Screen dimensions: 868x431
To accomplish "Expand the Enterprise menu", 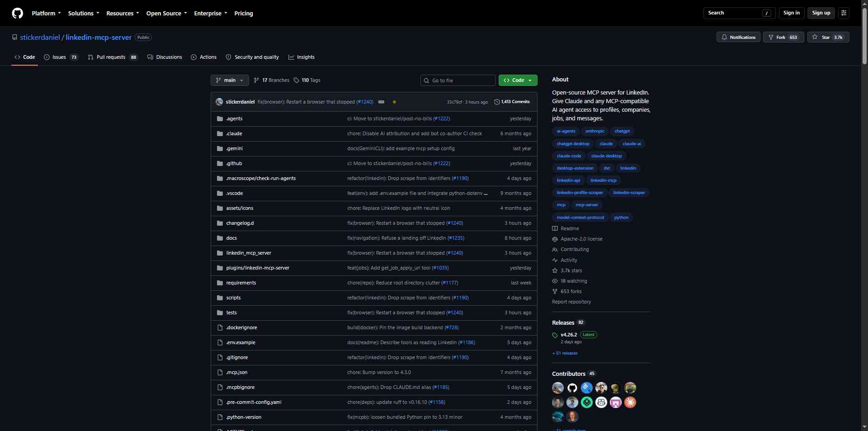I will 211,13.
